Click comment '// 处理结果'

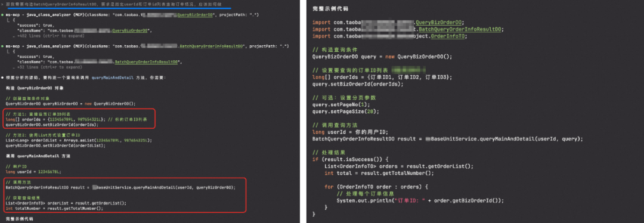point(329,153)
